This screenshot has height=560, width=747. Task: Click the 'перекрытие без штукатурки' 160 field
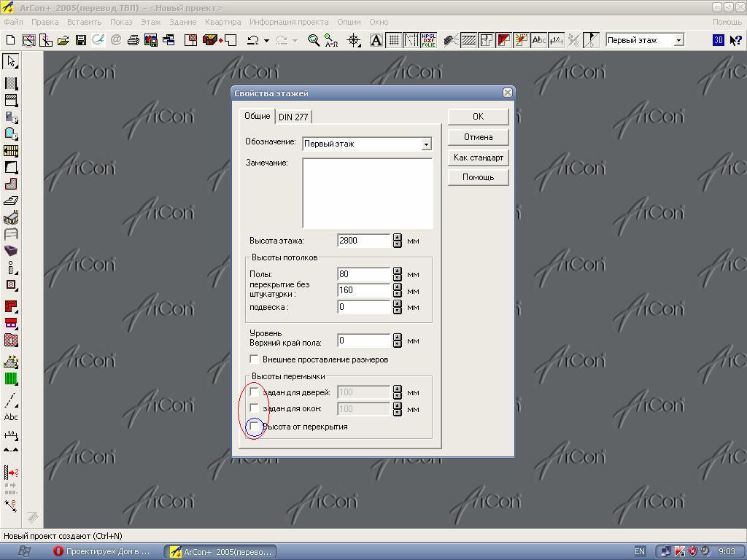click(x=364, y=290)
